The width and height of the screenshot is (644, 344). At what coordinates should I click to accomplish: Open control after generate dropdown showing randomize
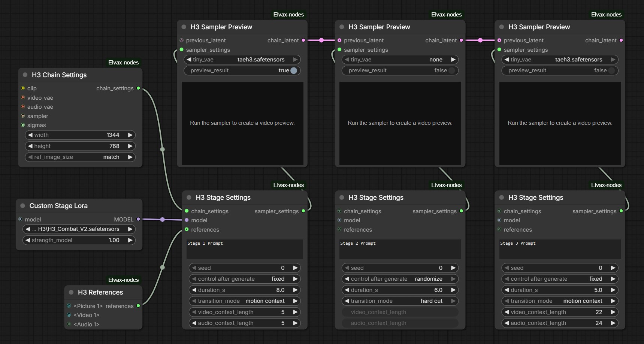tap(400, 279)
